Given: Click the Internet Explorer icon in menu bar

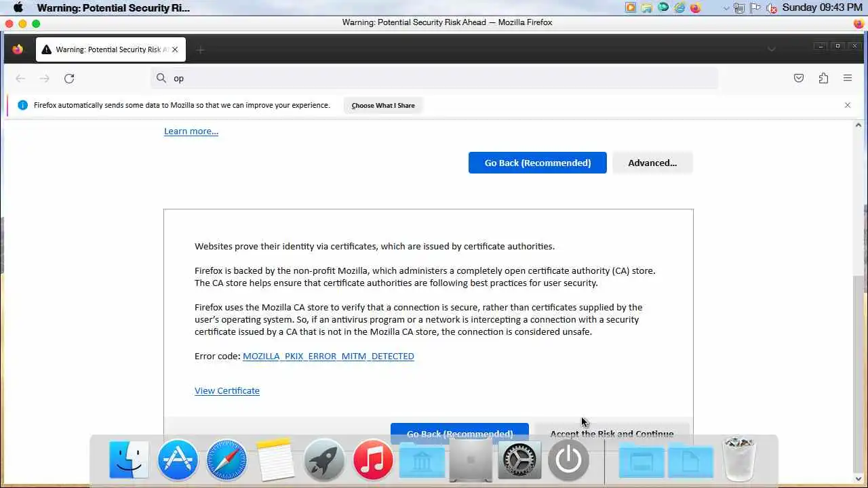Looking at the screenshot, I should (679, 7).
